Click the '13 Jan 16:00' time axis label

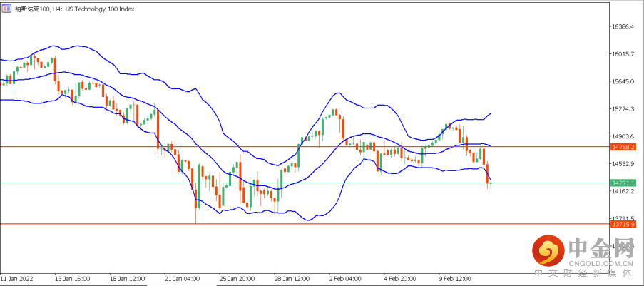[72, 279]
